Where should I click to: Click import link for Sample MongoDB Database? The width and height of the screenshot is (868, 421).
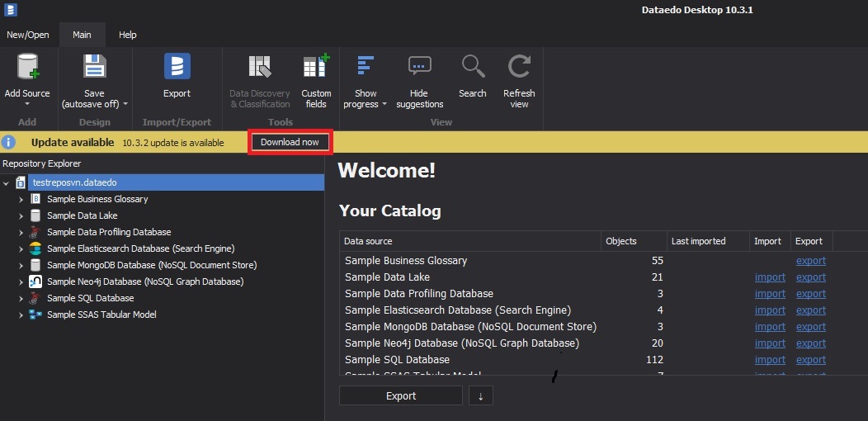pos(770,327)
